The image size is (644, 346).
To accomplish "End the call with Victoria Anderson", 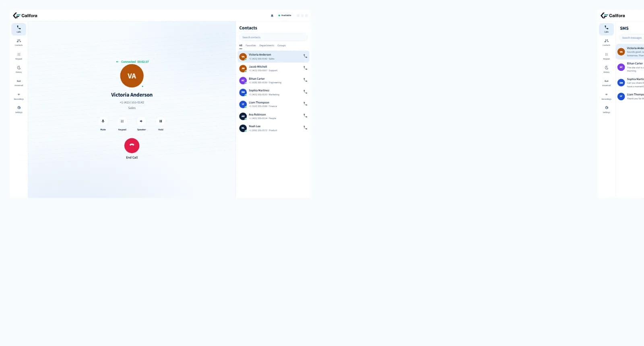I will 132,146.
